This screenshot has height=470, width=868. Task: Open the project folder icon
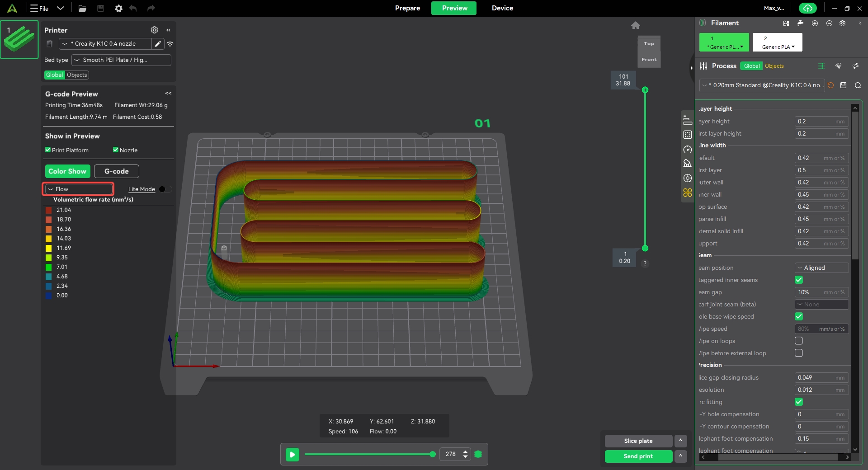tap(82, 8)
